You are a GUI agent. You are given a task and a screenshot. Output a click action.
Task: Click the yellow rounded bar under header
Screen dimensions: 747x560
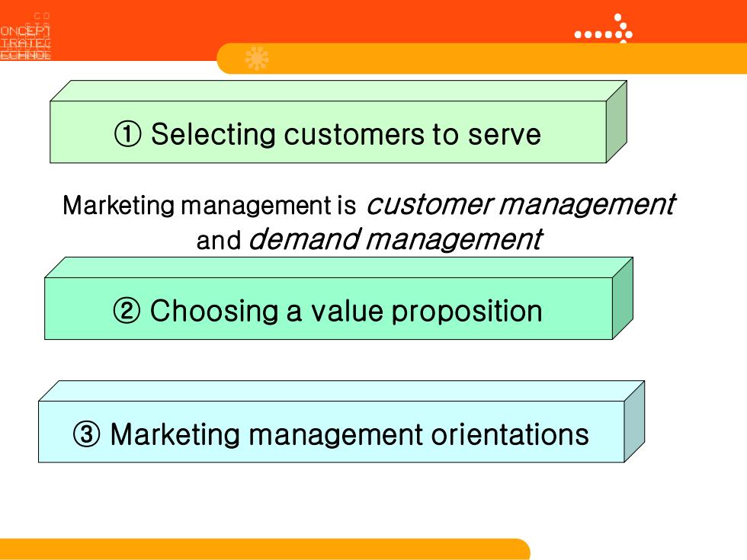482,59
